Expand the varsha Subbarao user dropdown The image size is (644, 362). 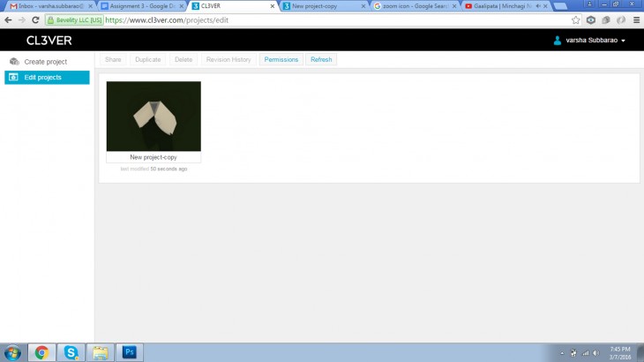(x=589, y=41)
